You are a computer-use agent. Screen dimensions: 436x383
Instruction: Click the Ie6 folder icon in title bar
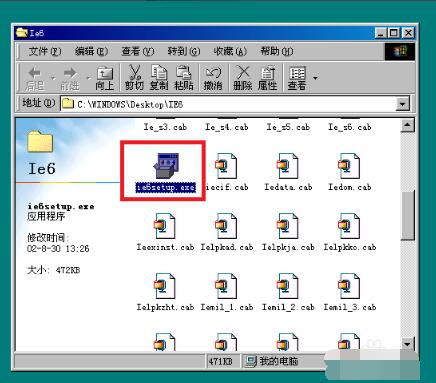point(22,33)
